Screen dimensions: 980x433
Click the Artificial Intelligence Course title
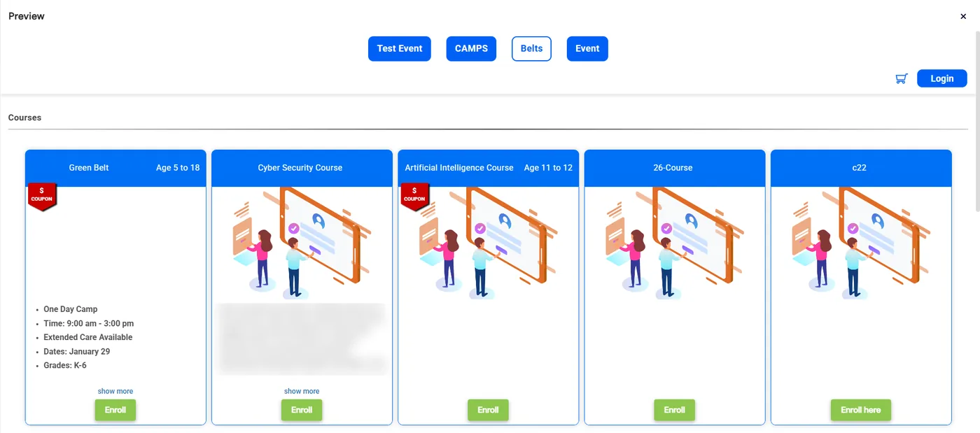click(x=459, y=168)
